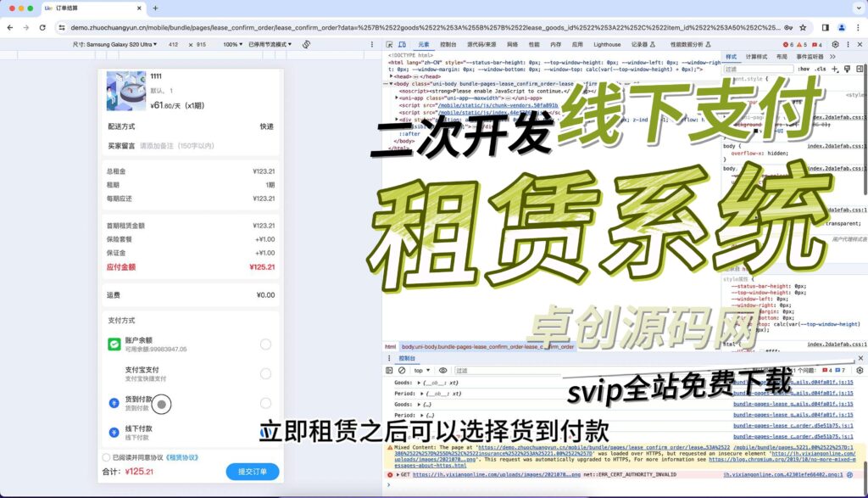Expand the head element node
Viewport: 868px width, 498px height.
point(392,77)
